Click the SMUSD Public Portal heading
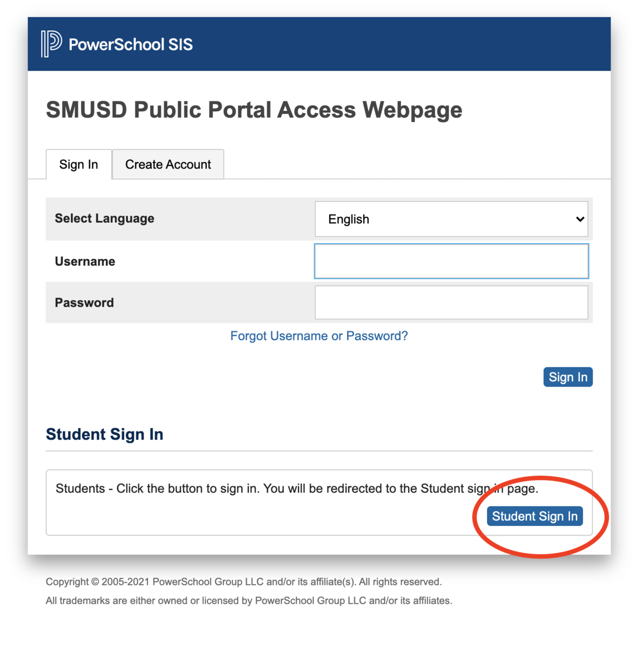 tap(254, 110)
